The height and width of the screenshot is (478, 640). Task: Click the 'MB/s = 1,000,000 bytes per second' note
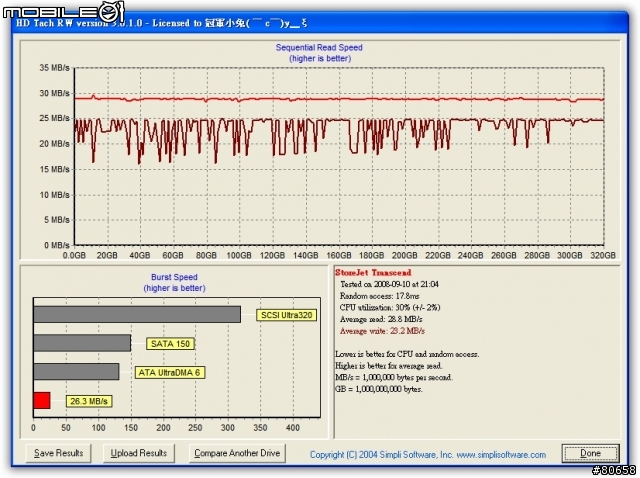[394, 377]
